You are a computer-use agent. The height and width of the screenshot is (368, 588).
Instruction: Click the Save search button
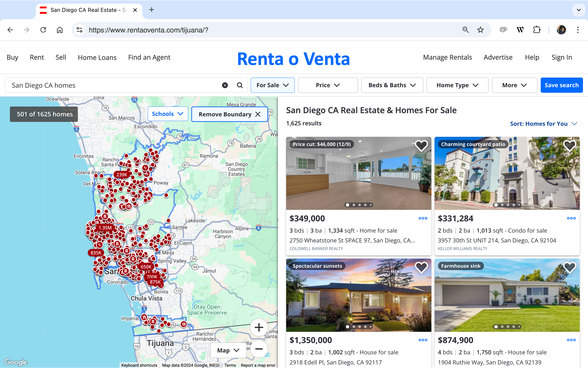pyautogui.click(x=561, y=85)
